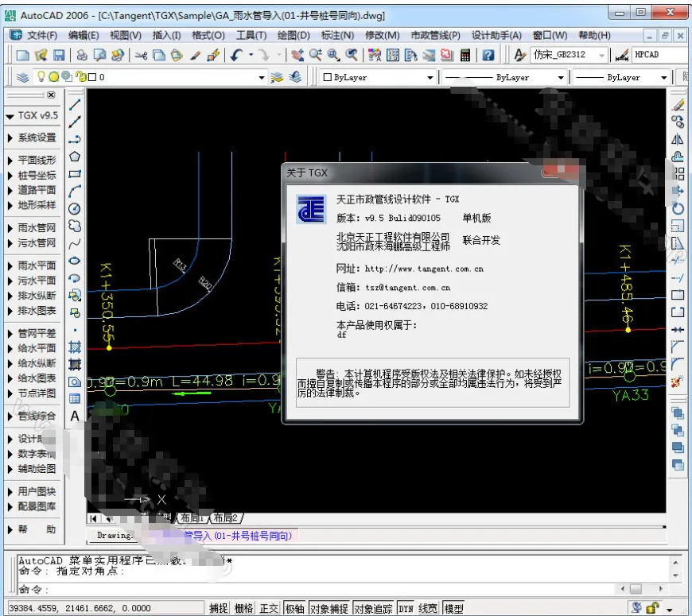Click the Open file icon

coord(41,55)
